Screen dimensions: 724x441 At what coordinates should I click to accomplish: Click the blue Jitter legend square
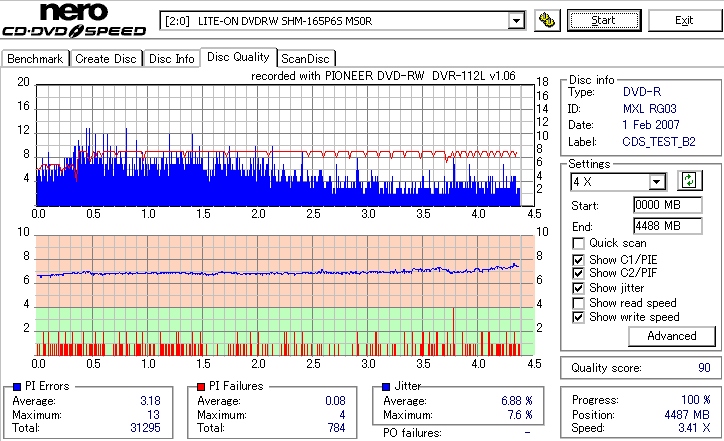(386, 387)
